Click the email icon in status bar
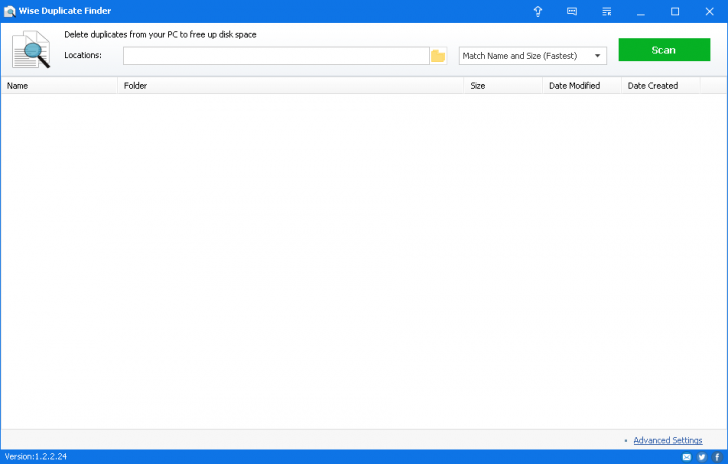 click(x=687, y=457)
